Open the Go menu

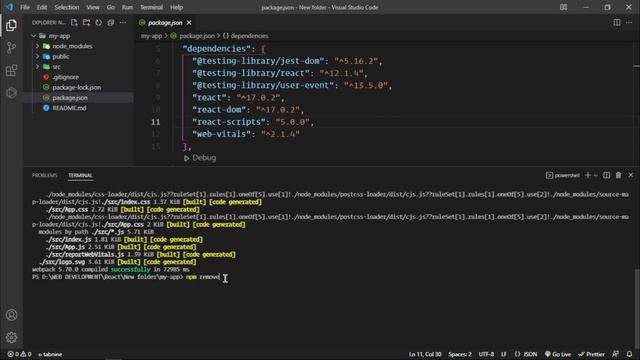pos(111,7)
